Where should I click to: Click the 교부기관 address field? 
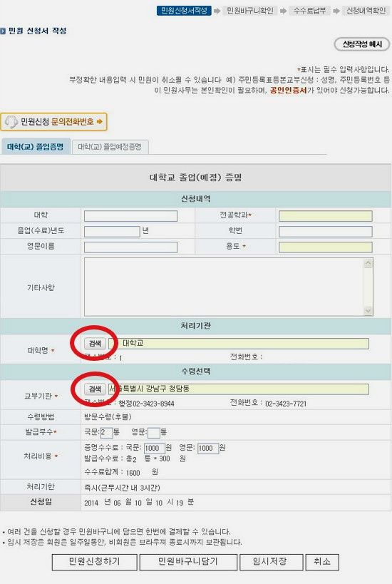click(239, 389)
